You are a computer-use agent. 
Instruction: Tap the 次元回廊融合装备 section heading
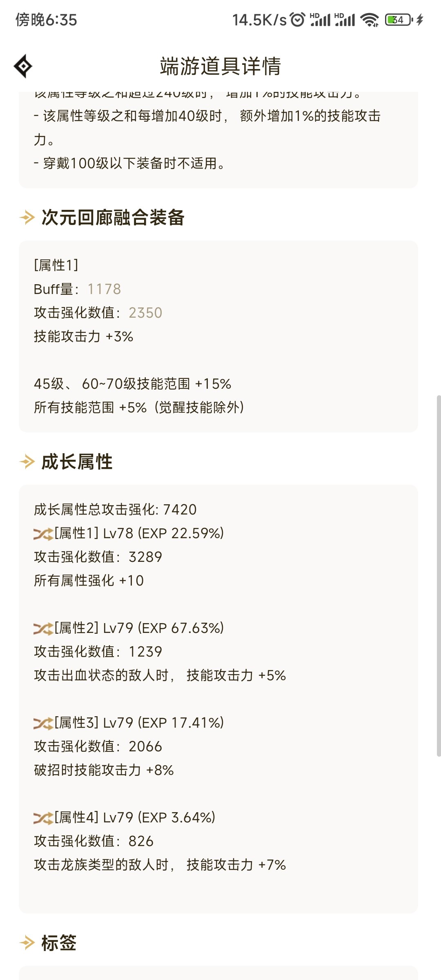click(113, 217)
